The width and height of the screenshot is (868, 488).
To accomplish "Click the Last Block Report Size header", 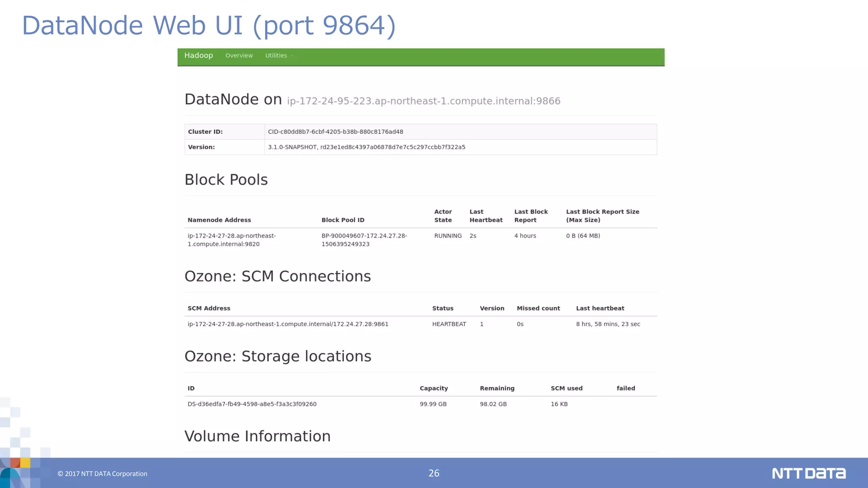I will 602,216.
